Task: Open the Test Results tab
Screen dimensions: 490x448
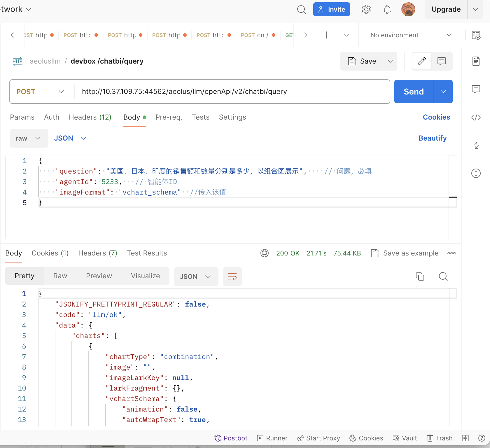Action: click(147, 253)
